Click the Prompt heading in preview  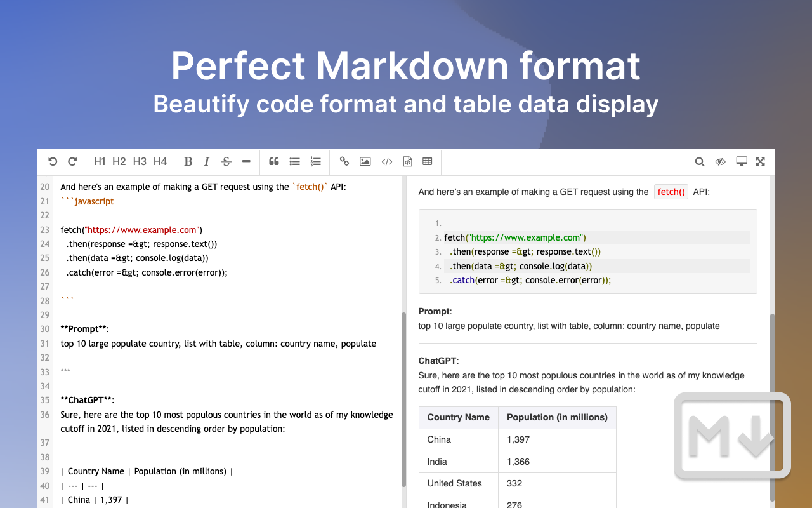coord(435,311)
